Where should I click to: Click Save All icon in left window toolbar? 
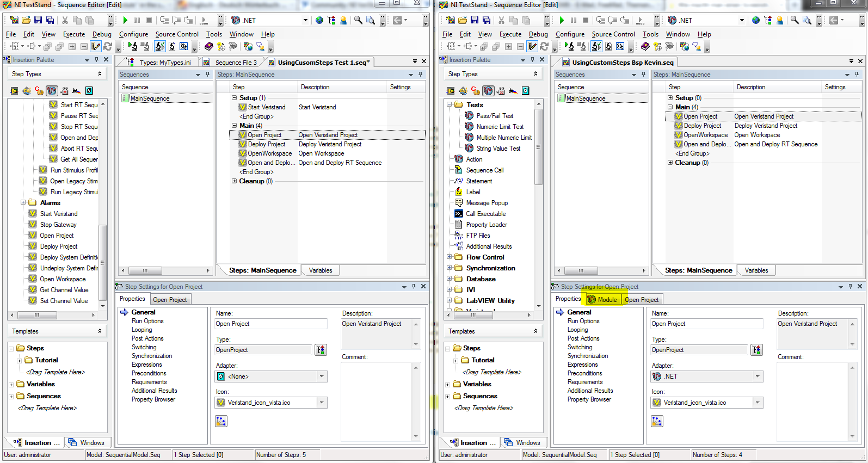(50, 20)
